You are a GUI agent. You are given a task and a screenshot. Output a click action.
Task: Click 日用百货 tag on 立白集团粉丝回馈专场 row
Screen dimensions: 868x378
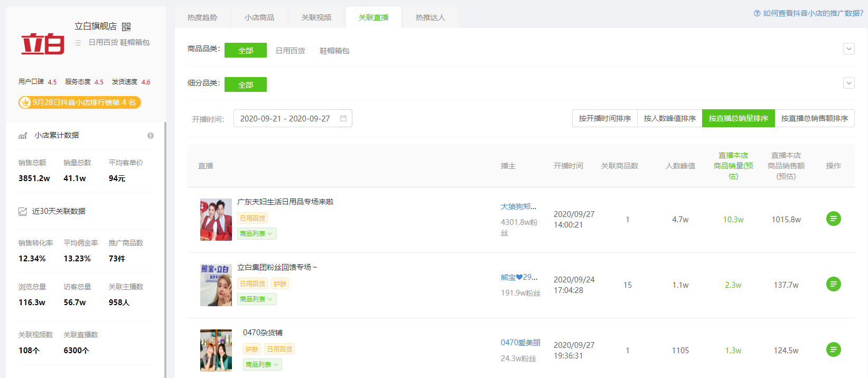[253, 283]
